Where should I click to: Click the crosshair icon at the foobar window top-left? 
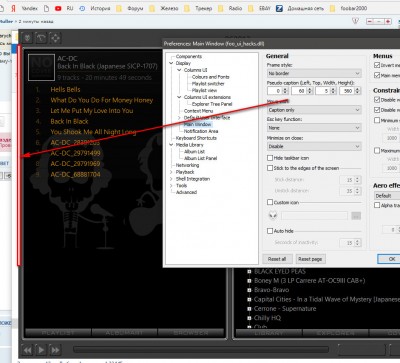pyautogui.click(x=55, y=38)
